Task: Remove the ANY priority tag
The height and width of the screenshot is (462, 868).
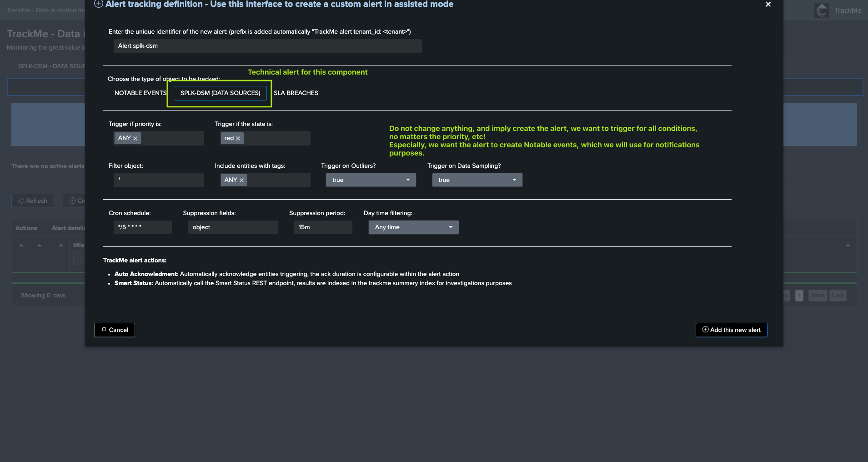Action: (x=135, y=138)
